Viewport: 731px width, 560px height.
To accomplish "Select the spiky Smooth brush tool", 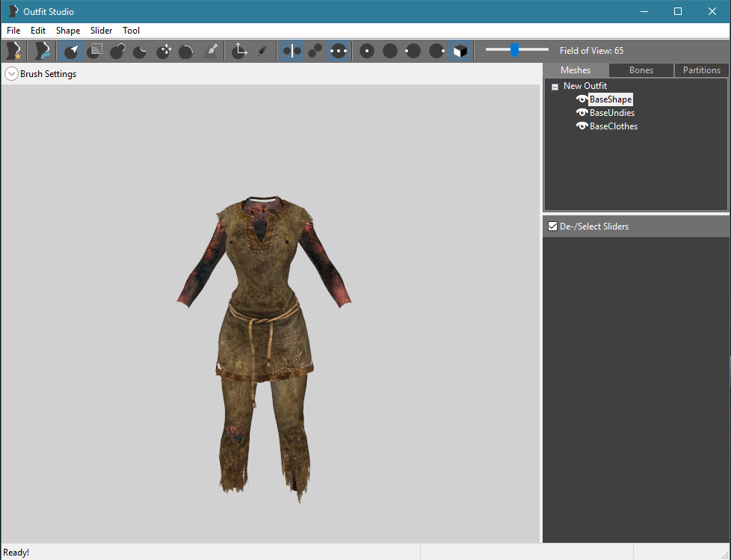I will tap(186, 51).
